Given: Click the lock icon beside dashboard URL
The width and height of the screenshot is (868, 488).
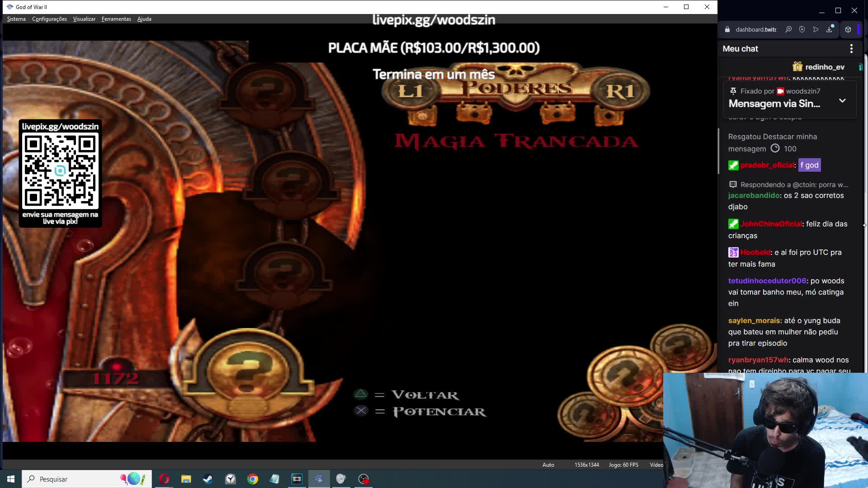Looking at the screenshot, I should 727,29.
